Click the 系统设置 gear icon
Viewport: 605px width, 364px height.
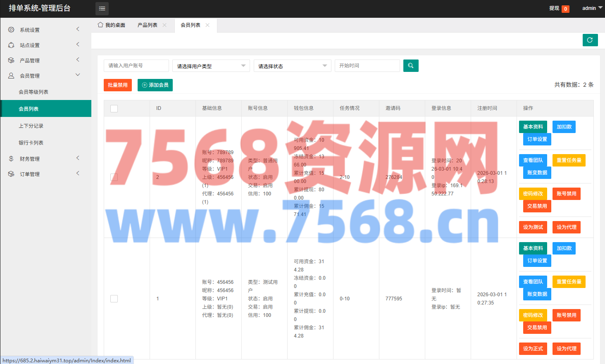(11, 30)
